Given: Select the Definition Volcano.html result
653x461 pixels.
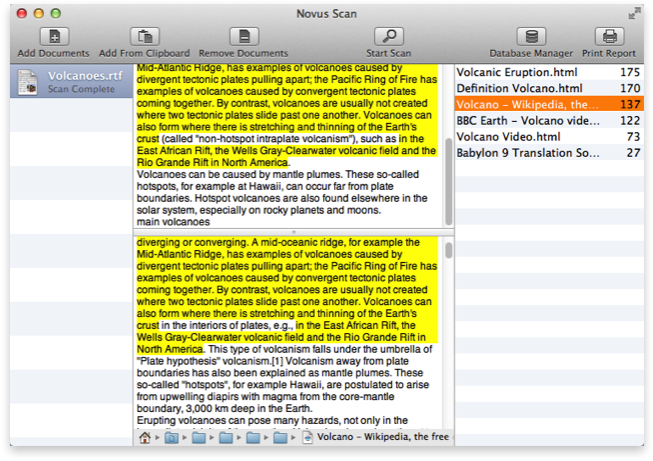Looking at the screenshot, I should pyautogui.click(x=549, y=88).
